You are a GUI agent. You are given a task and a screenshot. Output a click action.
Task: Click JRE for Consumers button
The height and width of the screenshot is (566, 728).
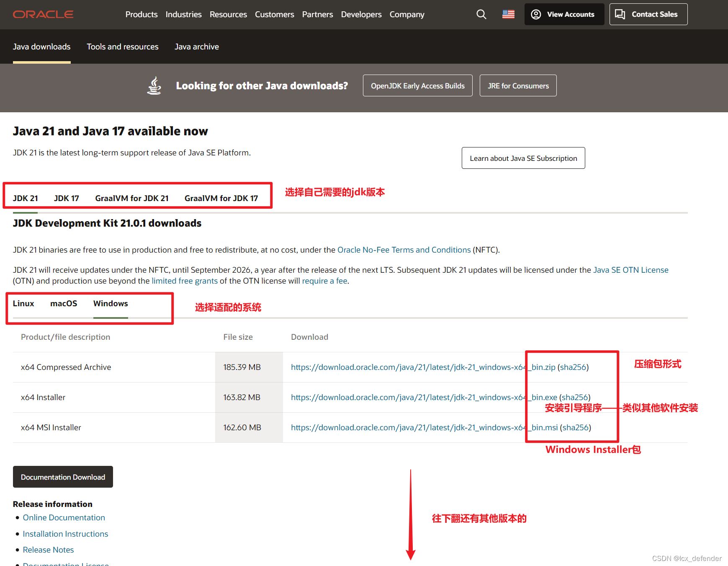pyautogui.click(x=518, y=85)
